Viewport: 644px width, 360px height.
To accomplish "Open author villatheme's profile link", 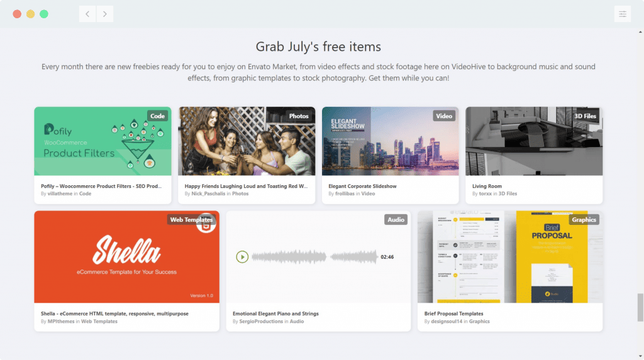I will click(60, 194).
